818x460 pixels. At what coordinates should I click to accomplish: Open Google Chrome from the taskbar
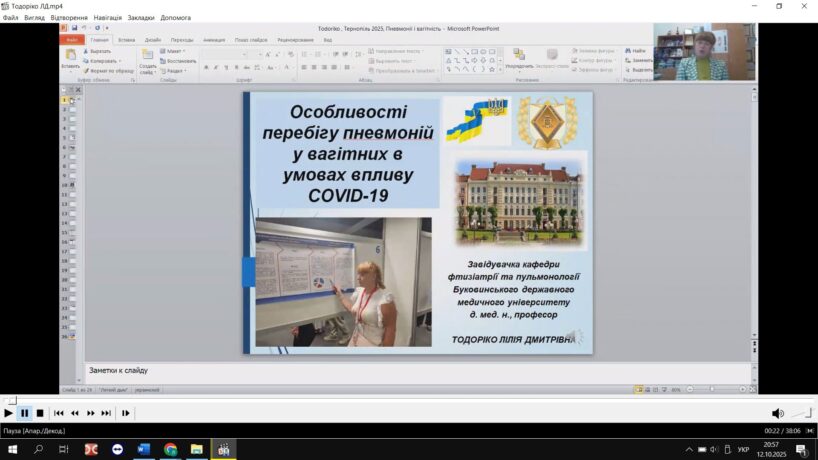(171, 449)
